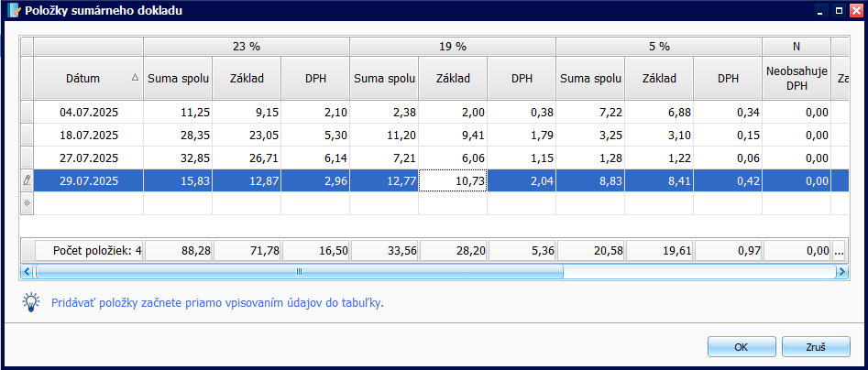
Task: Click the lightbulb hint icon
Action: pyautogui.click(x=32, y=303)
